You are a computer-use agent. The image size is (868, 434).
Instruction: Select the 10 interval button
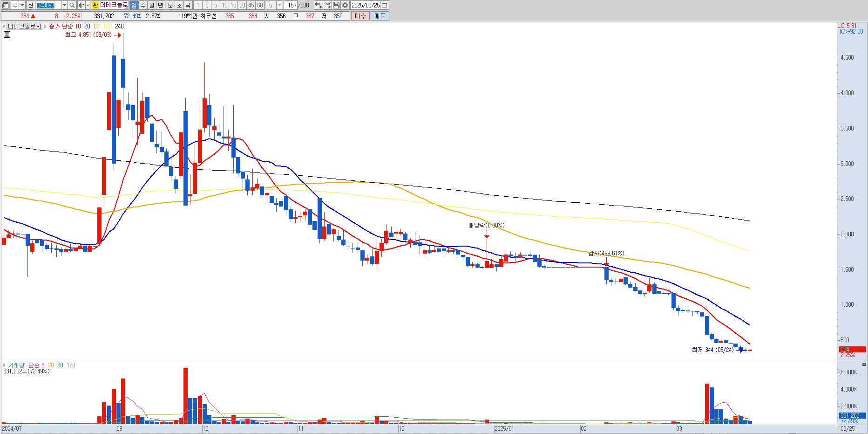click(x=224, y=5)
